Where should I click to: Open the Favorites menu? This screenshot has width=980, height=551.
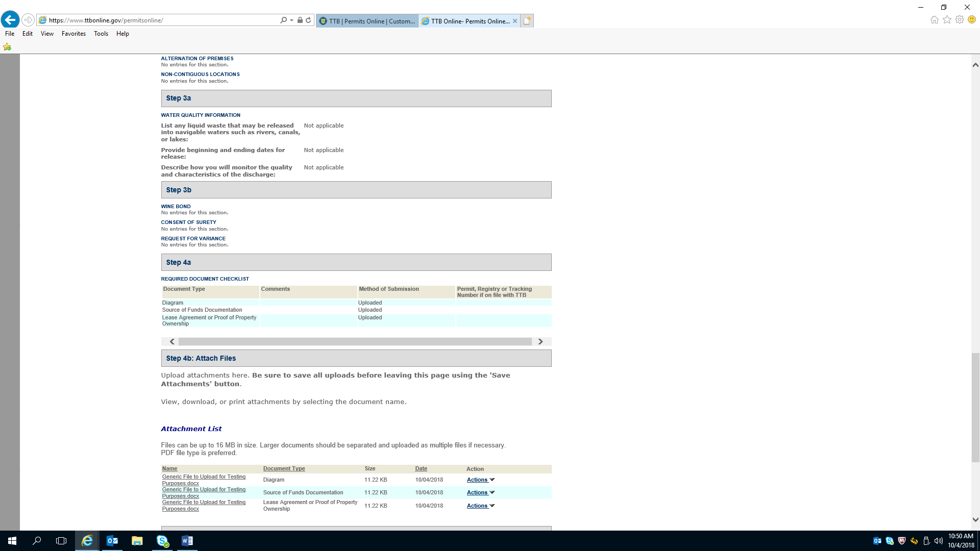[x=73, y=34]
